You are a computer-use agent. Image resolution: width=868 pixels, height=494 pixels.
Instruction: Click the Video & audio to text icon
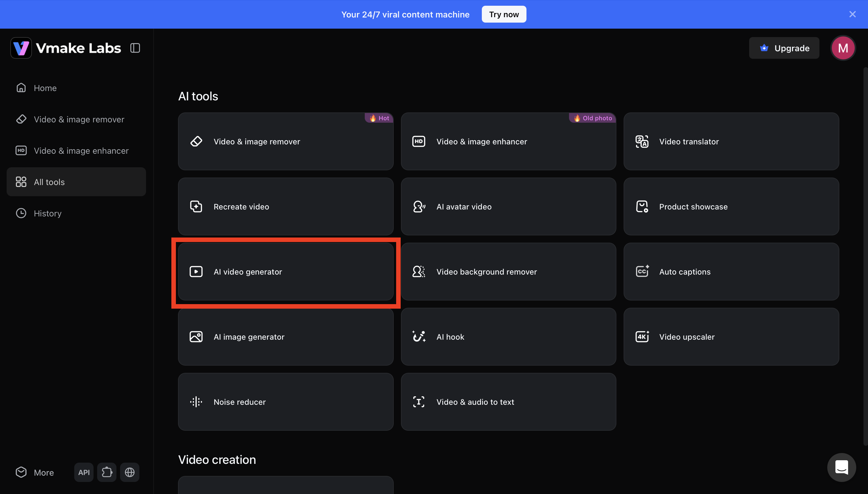pyautogui.click(x=419, y=402)
